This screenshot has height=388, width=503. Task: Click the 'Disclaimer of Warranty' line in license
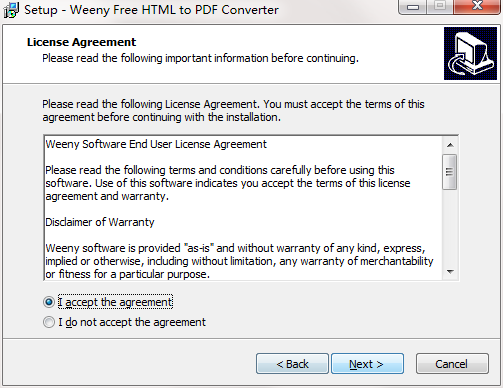click(x=100, y=222)
